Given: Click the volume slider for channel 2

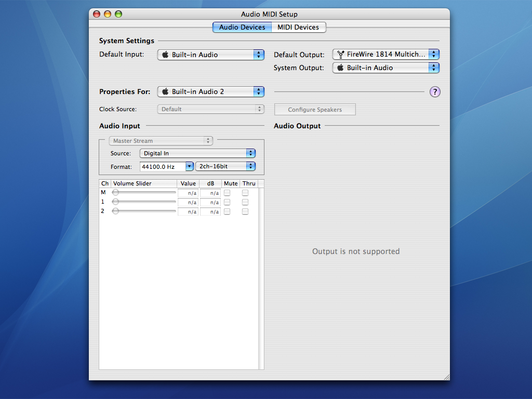Looking at the screenshot, I should point(144,211).
